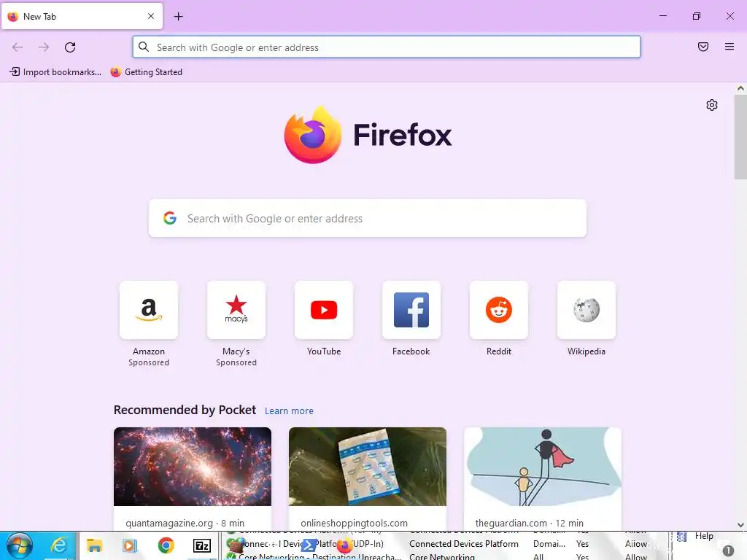
Task: Open the Save to Pocket button
Action: coord(703,47)
